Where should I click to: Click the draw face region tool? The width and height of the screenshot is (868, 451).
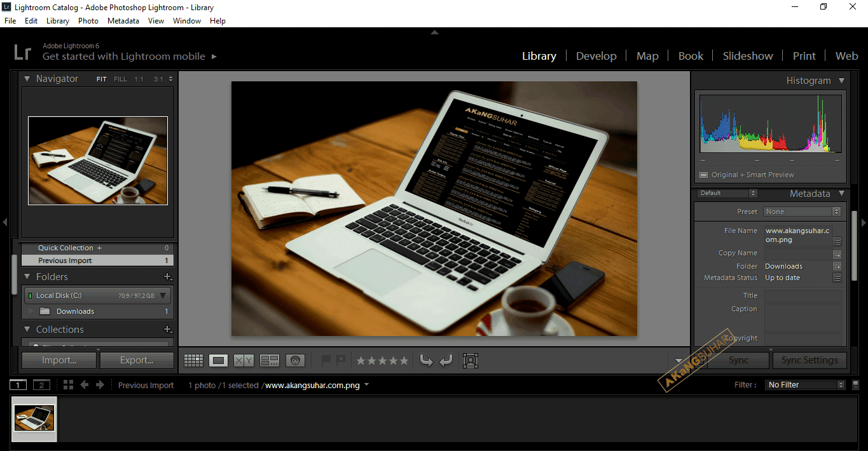tap(471, 361)
